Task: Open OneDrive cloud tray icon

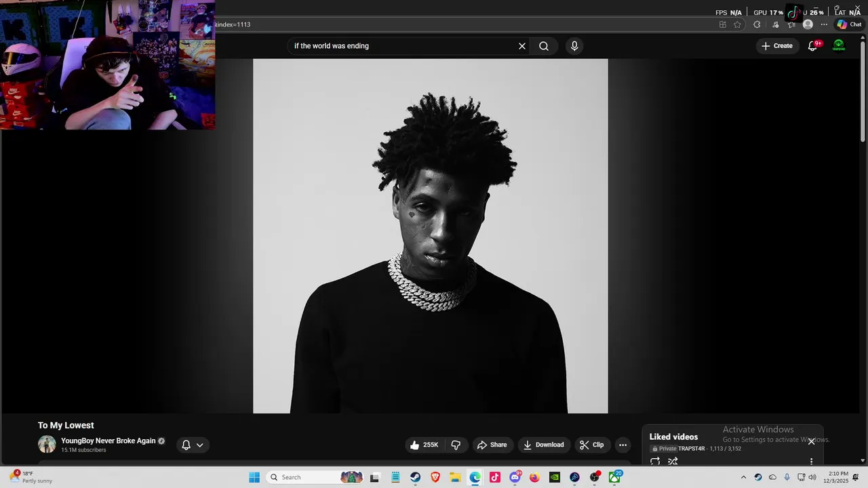Action: coord(772,477)
